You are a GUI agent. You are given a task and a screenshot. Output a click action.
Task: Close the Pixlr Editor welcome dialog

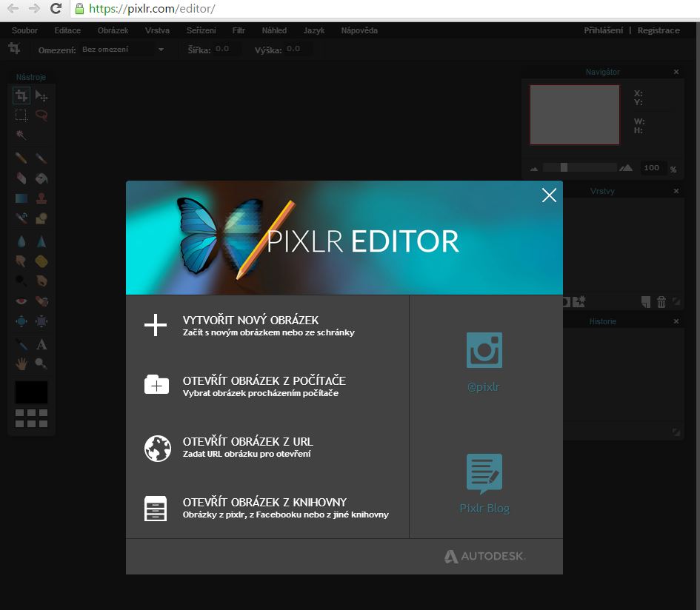pos(549,195)
